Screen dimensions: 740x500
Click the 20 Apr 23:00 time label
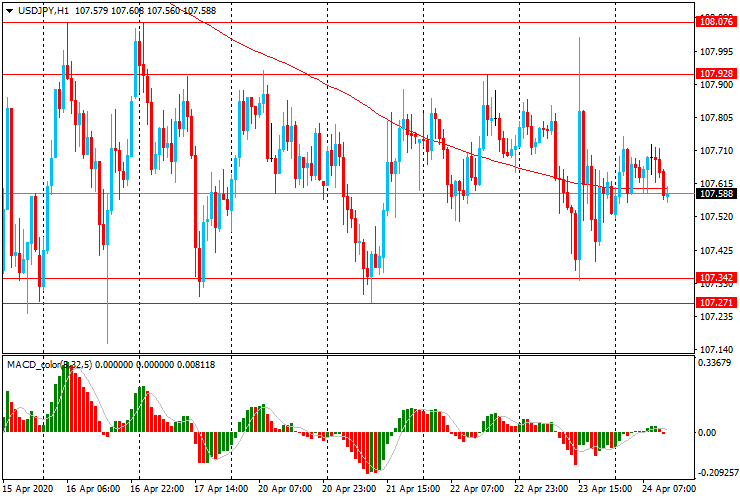[x=349, y=488]
